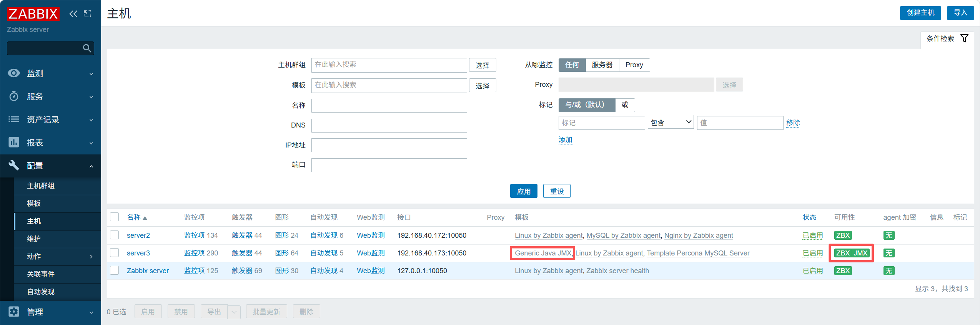Click the 创建主机 button
The width and height of the screenshot is (980, 325).
pos(920,13)
